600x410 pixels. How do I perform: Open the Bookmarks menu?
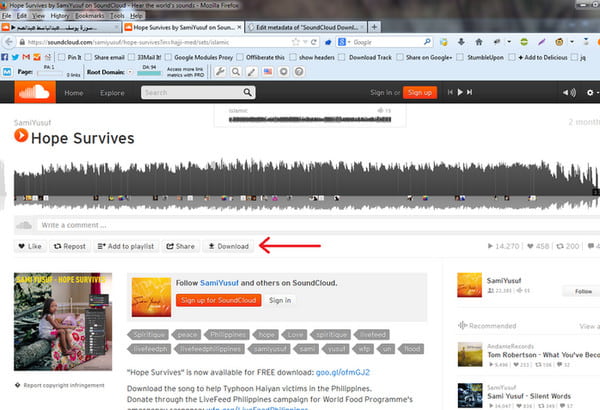coord(90,17)
